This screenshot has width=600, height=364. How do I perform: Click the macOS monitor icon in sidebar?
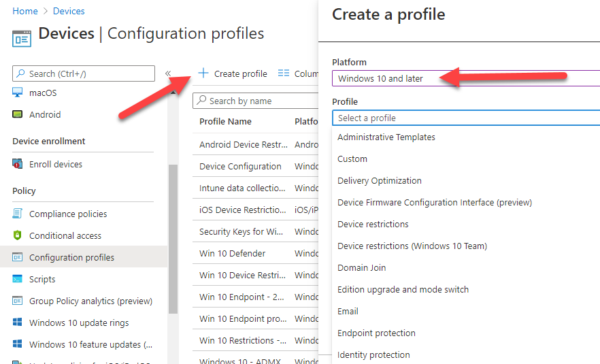(18, 93)
